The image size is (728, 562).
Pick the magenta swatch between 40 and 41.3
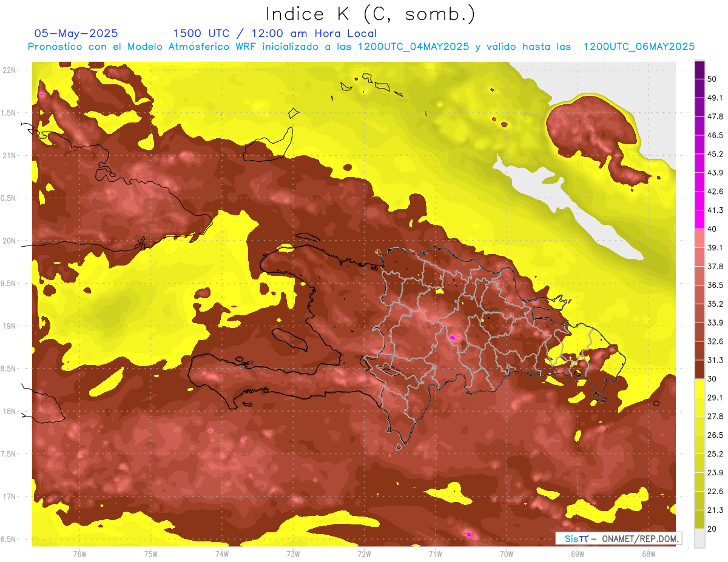click(699, 219)
